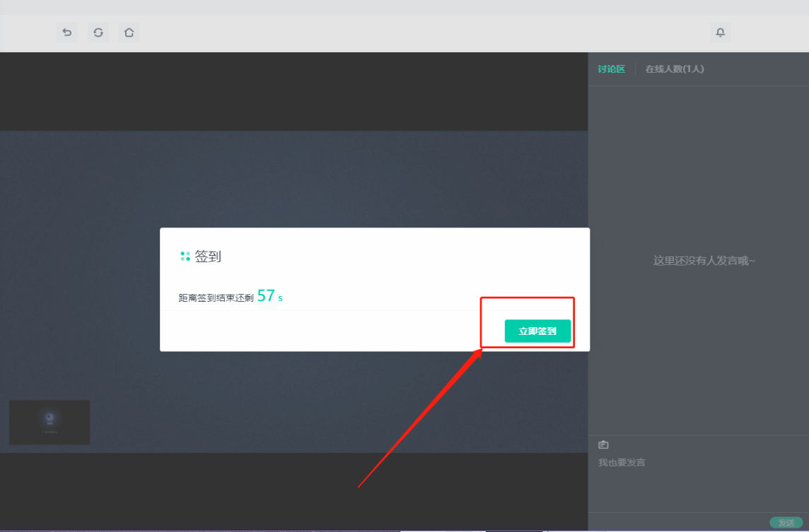Click the green dots icon beside 签到

coord(185,256)
